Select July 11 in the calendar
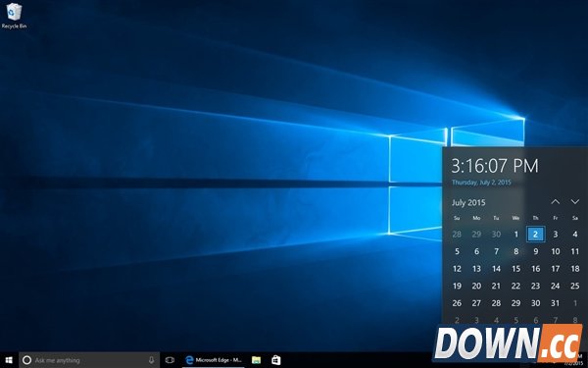The width and height of the screenshot is (588, 368). coord(575,251)
